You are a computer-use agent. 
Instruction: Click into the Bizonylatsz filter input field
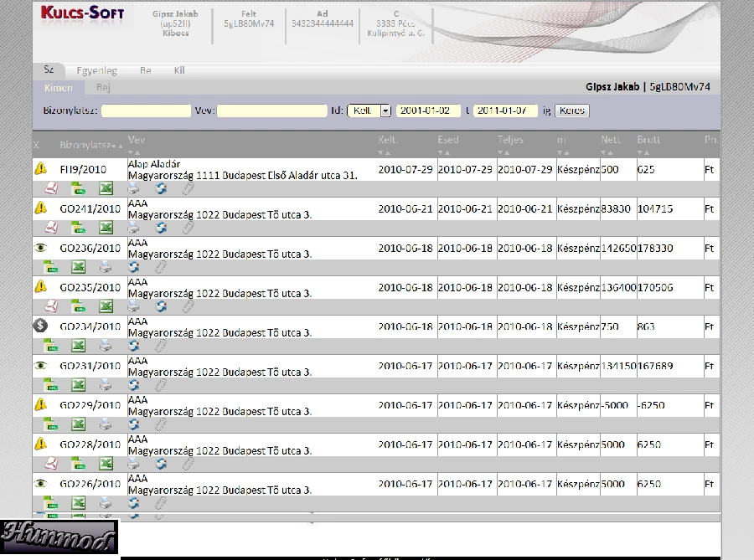pos(146,110)
